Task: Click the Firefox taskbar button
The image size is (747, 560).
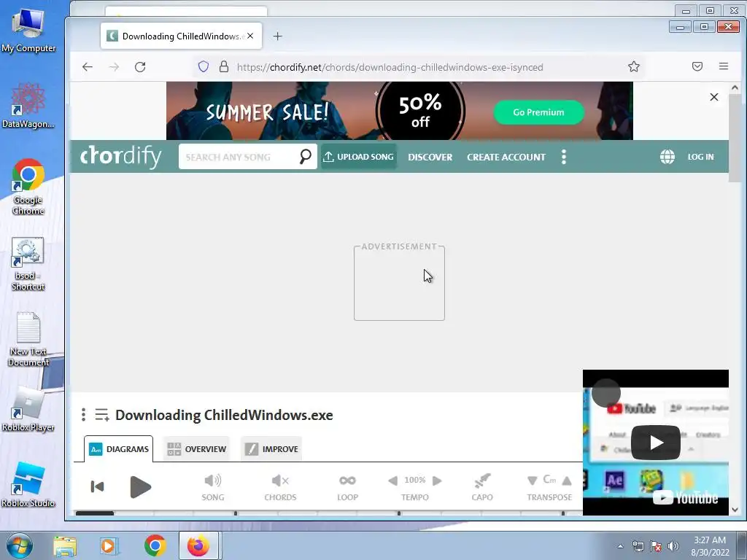Action: (x=198, y=545)
